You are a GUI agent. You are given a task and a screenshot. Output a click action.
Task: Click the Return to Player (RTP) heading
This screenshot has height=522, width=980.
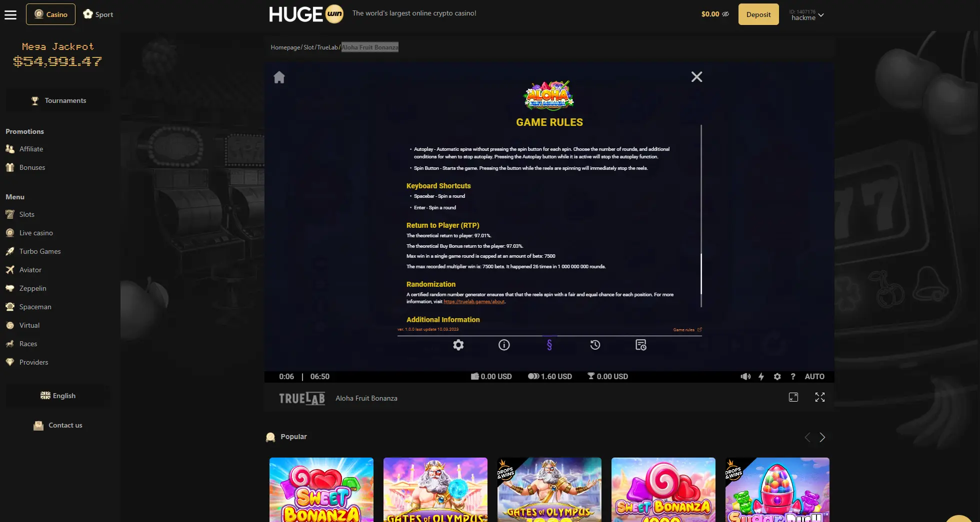(x=442, y=225)
